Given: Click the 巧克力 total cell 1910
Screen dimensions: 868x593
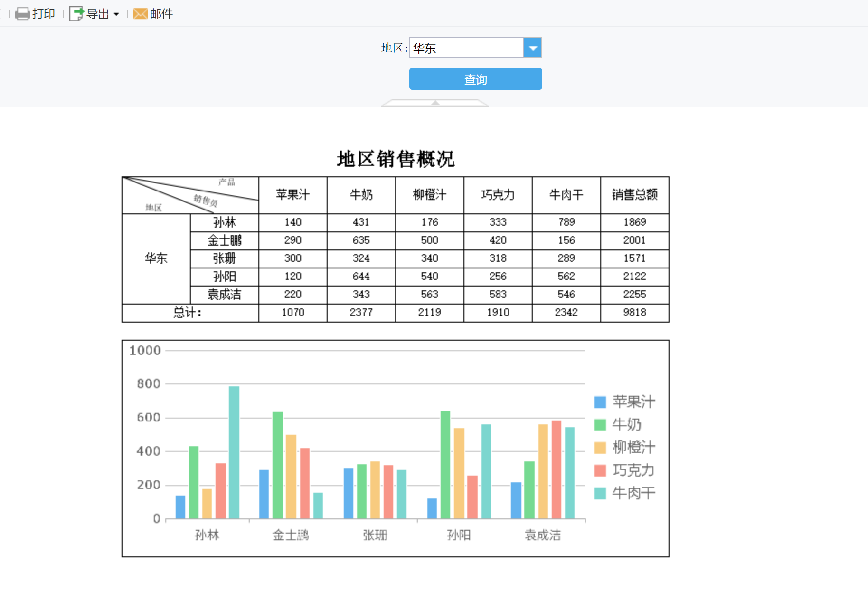Looking at the screenshot, I should pyautogui.click(x=498, y=313).
